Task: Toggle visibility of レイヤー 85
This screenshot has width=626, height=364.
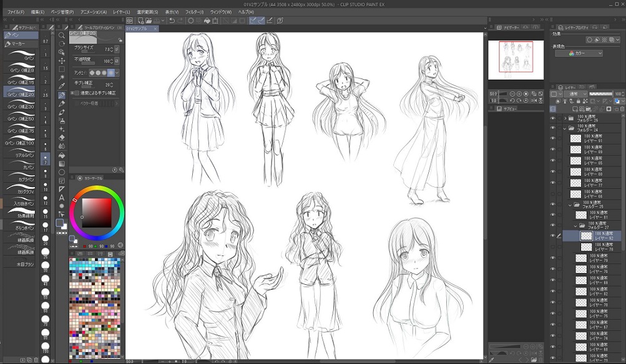Action: [x=552, y=161]
